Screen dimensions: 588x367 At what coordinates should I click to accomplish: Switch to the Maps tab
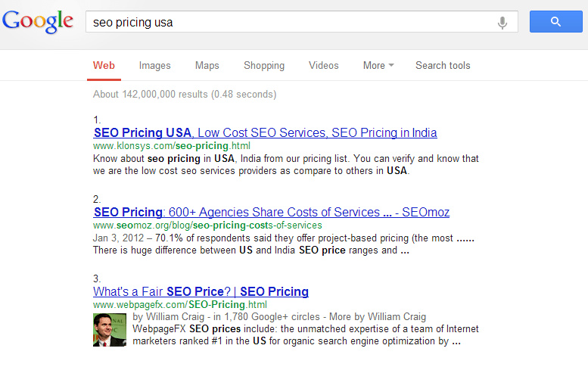[207, 65]
